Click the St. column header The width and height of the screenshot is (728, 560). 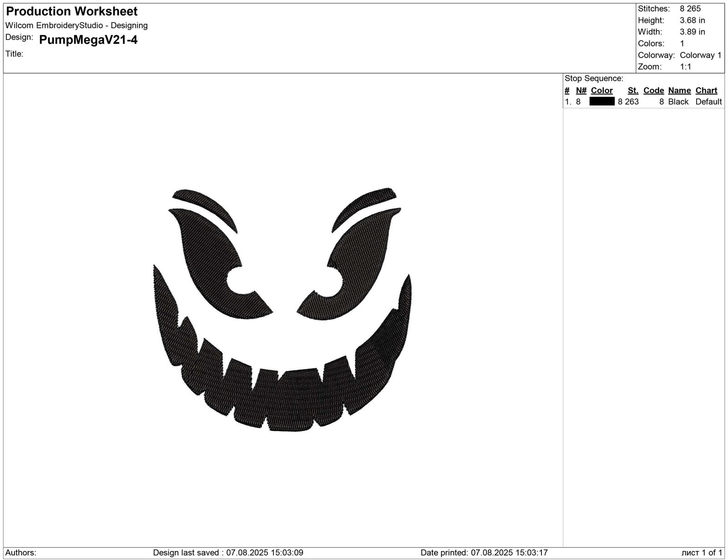tap(632, 90)
